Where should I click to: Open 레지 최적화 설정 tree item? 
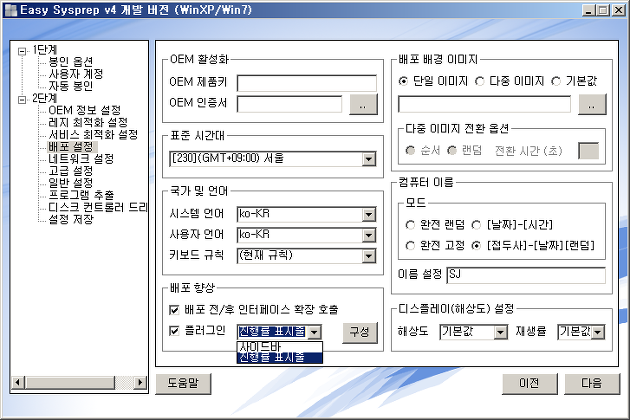(88, 122)
